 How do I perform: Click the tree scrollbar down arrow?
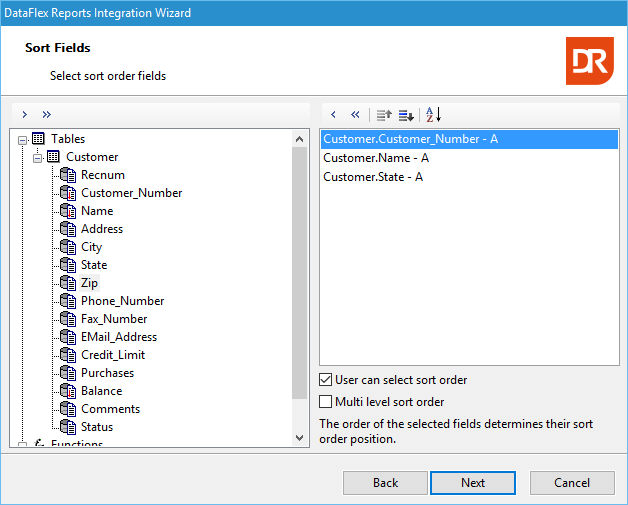pyautogui.click(x=299, y=437)
